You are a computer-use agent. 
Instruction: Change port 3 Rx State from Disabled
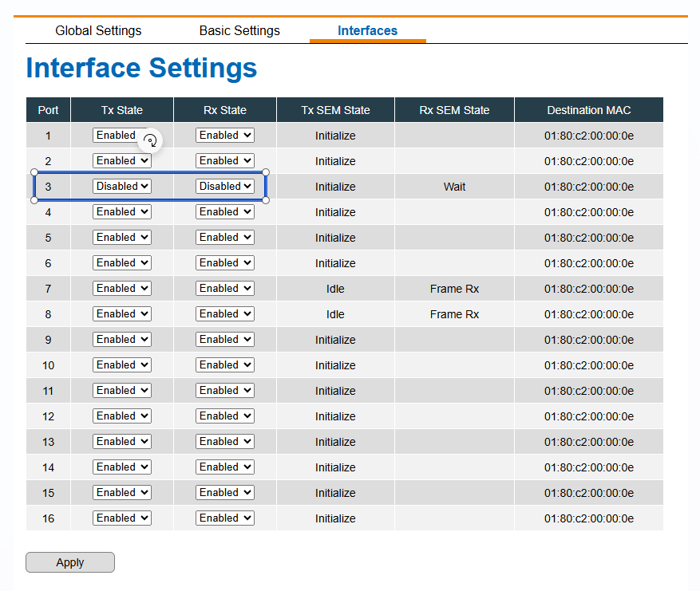point(225,186)
